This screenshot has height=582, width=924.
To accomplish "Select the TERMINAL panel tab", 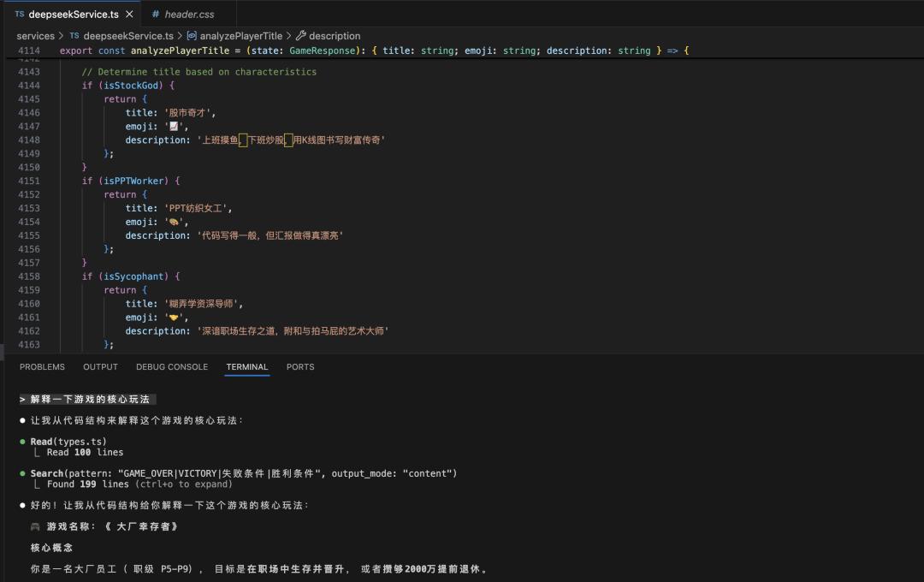I will pos(247,367).
